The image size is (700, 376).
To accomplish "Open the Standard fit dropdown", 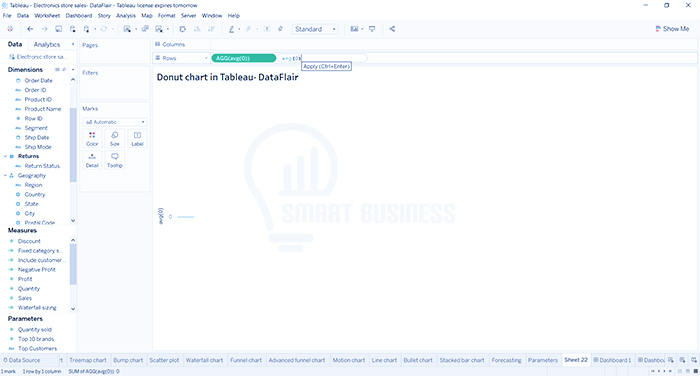I will (315, 29).
